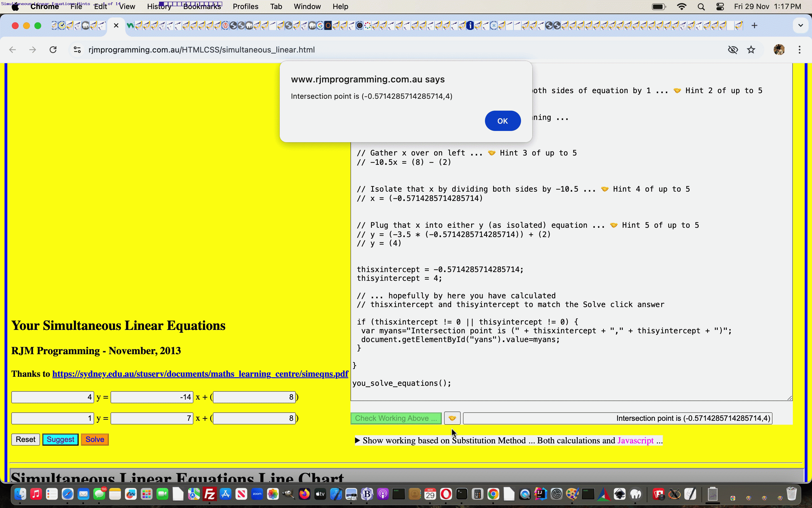Image resolution: width=812 pixels, height=508 pixels.
Task: Open Trash in the dock
Action: pyautogui.click(x=791, y=494)
